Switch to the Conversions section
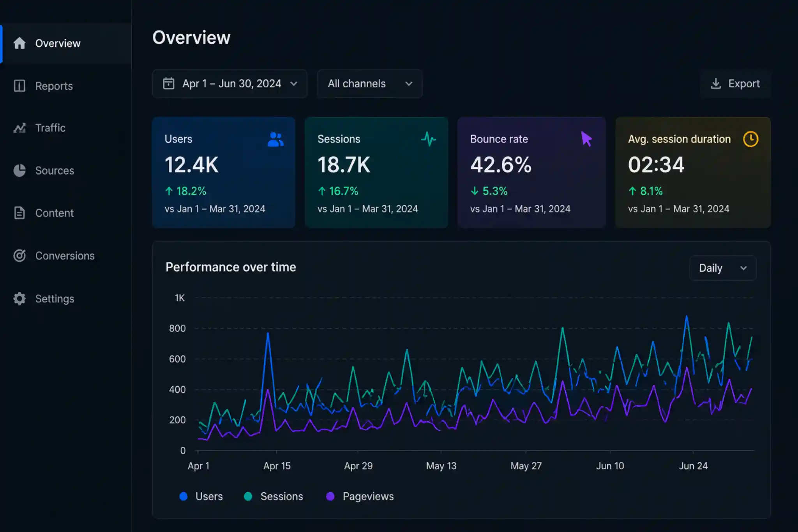The width and height of the screenshot is (798, 532). 65,256
